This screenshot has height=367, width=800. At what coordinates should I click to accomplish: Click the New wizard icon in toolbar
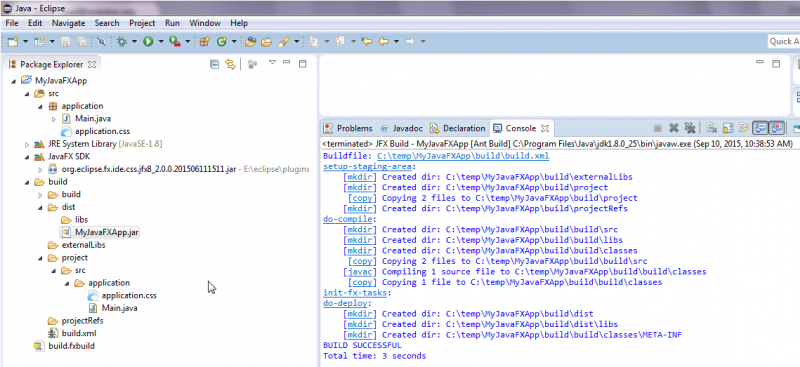[x=13, y=42]
